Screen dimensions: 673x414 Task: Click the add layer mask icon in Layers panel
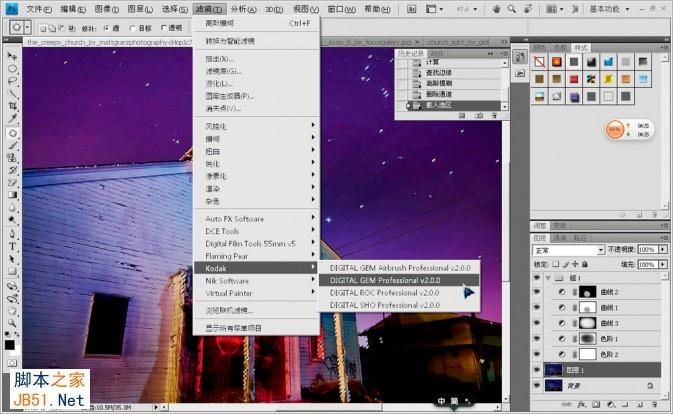coord(596,404)
